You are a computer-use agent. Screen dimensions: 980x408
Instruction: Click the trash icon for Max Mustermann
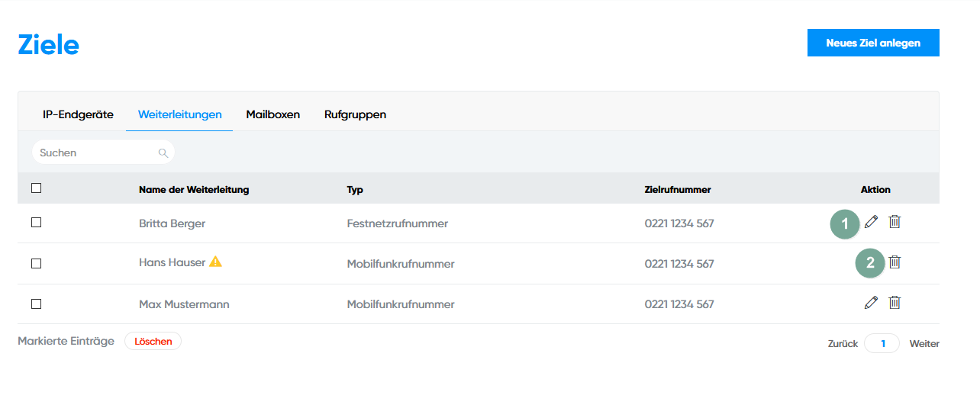click(895, 303)
